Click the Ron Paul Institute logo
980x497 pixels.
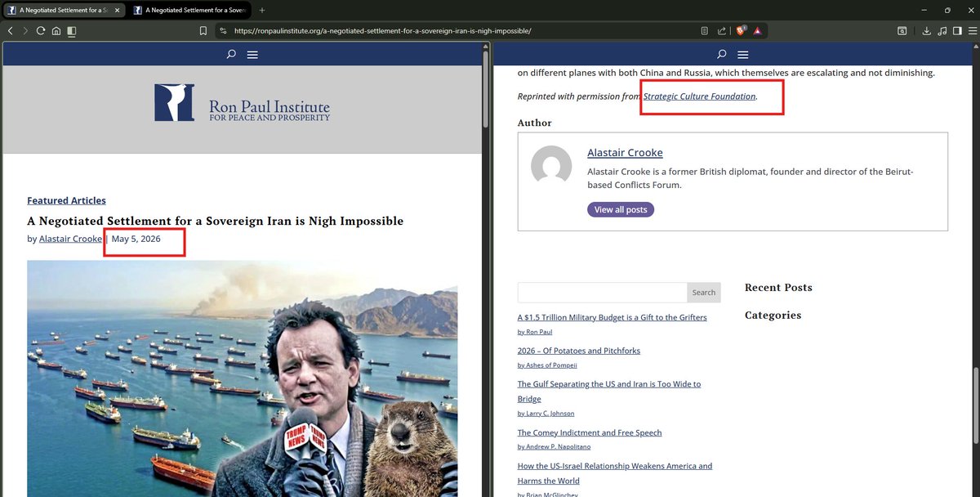tap(243, 102)
